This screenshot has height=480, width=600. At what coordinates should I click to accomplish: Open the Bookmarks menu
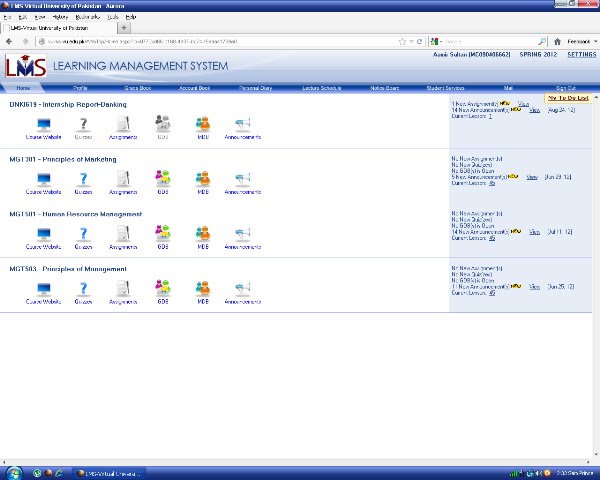click(x=87, y=17)
